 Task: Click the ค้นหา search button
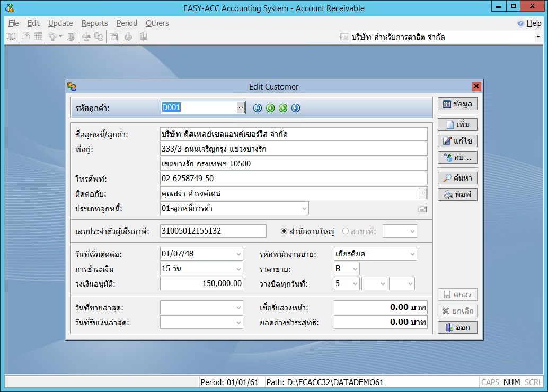(457, 178)
